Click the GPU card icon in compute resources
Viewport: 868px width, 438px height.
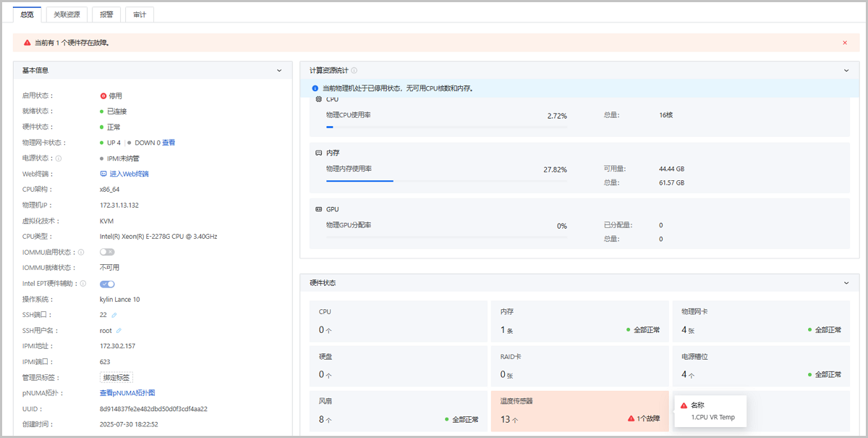point(319,209)
